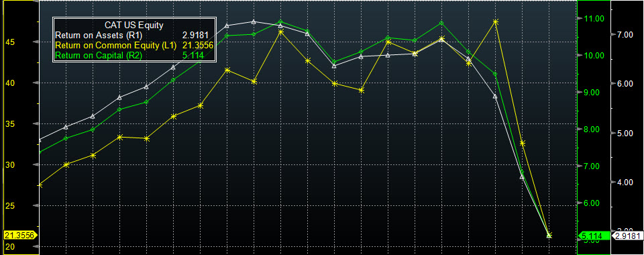Click the CAT US Equity legend title
The width and height of the screenshot is (644, 255).
pos(134,25)
